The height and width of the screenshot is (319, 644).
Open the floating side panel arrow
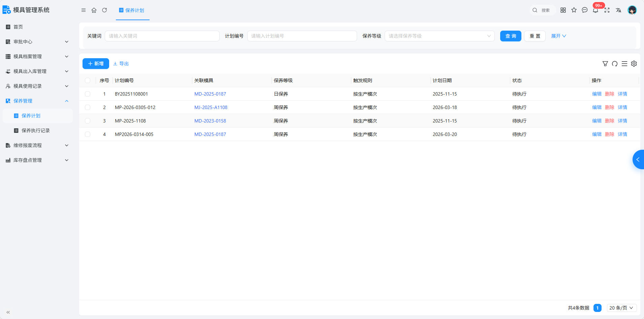point(638,159)
